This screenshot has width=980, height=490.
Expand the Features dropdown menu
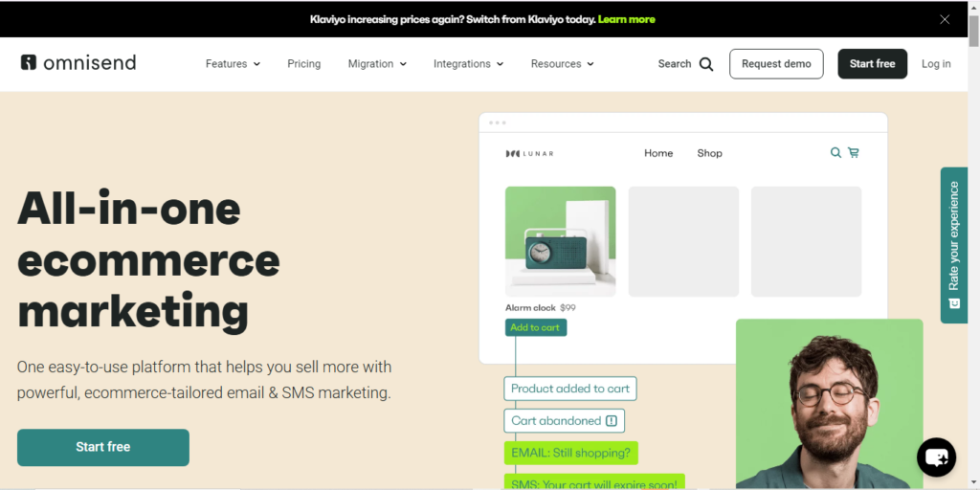coord(234,64)
